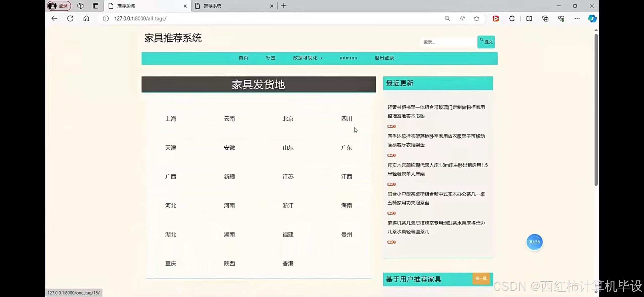
Task: Click the browser refresh icon
Action: click(x=70, y=18)
